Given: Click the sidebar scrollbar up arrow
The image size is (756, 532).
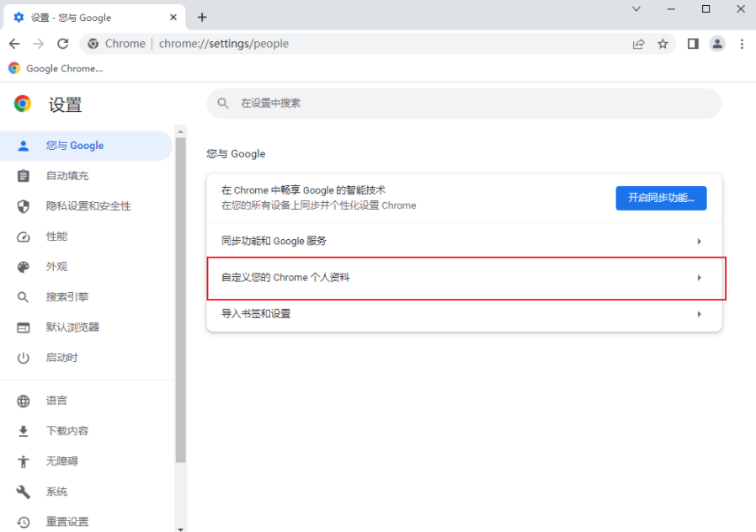Looking at the screenshot, I should tap(180, 131).
